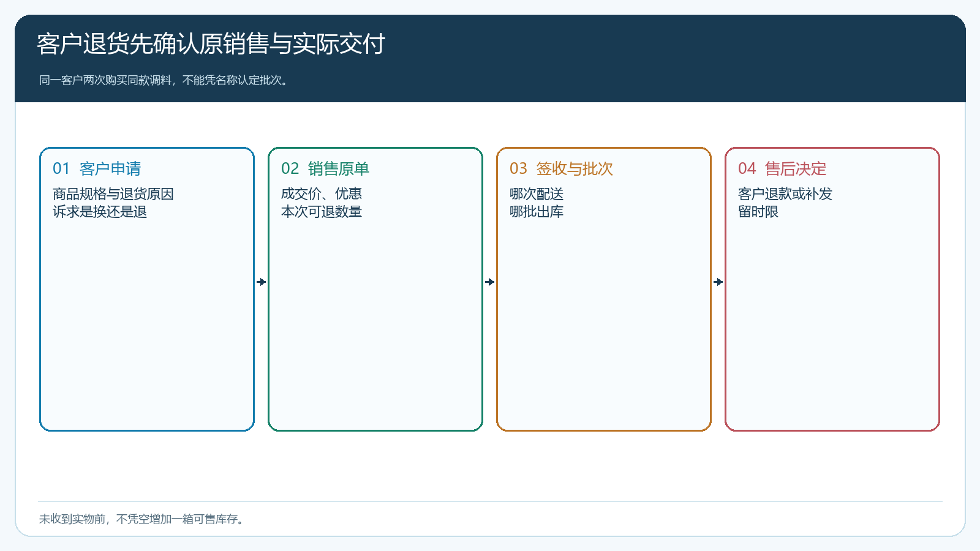Click the line 本次可退数量
Image resolution: width=980 pixels, height=551 pixels.
click(x=322, y=212)
